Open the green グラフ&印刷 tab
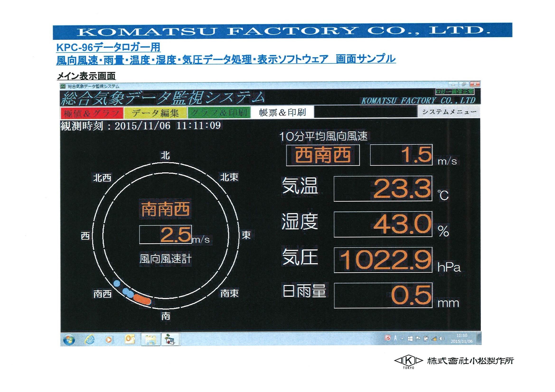555x392 pixels. click(219, 113)
